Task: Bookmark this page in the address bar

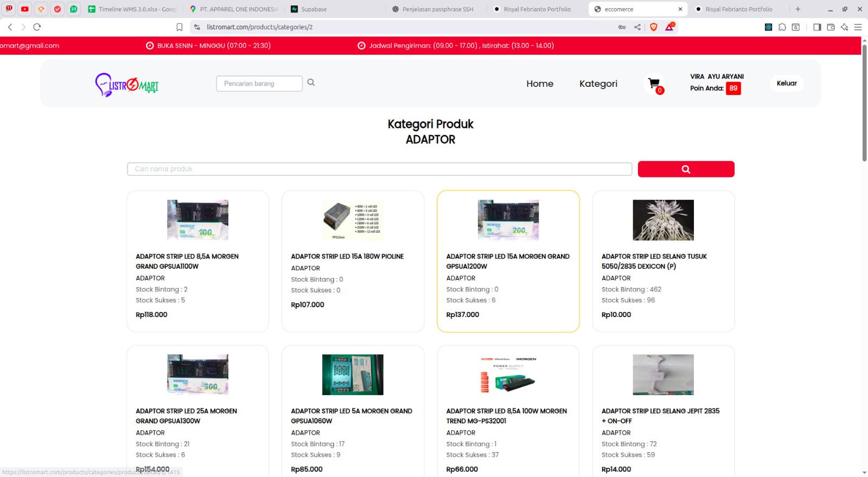Action: pos(180,27)
